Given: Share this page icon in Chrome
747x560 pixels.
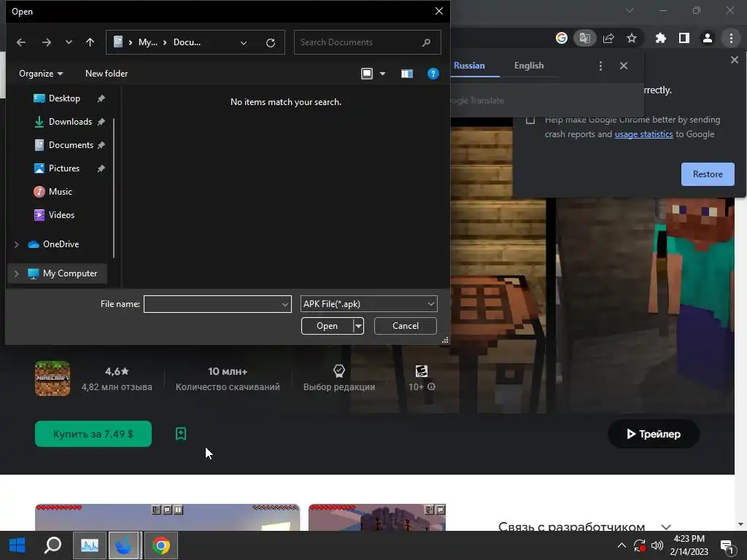Looking at the screenshot, I should click(608, 38).
